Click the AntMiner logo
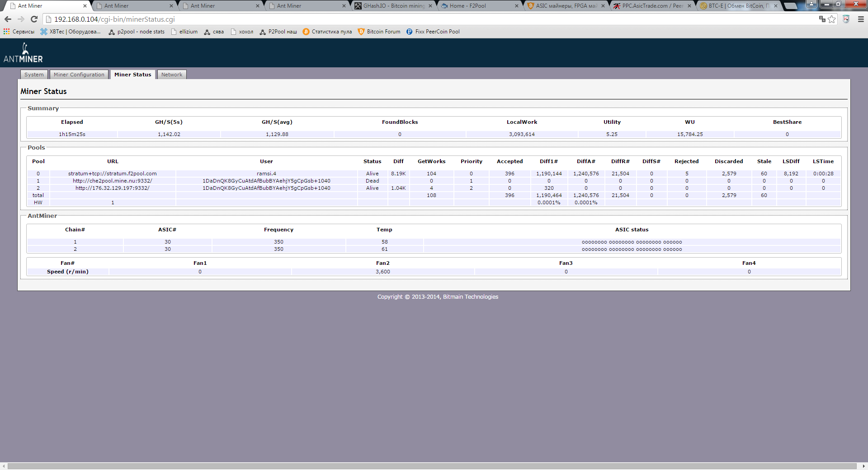The image size is (868, 470). click(x=23, y=53)
